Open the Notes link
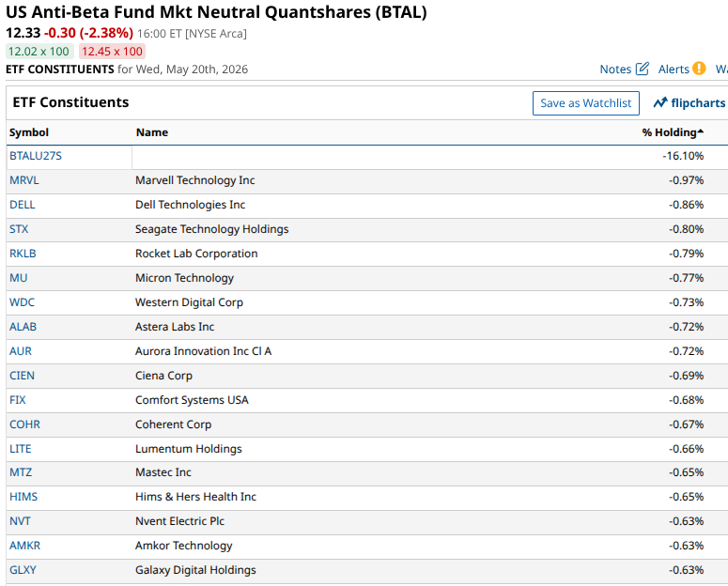This screenshot has height=586, width=728. tap(615, 69)
